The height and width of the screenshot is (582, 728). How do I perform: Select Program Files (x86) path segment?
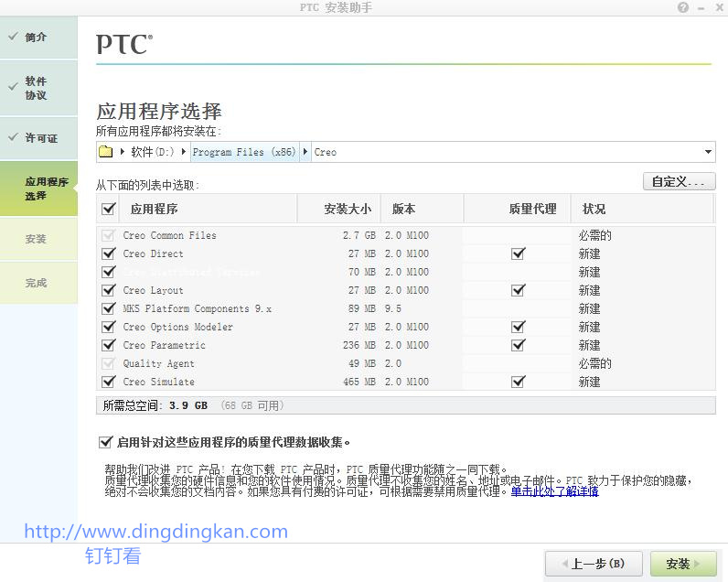244,152
